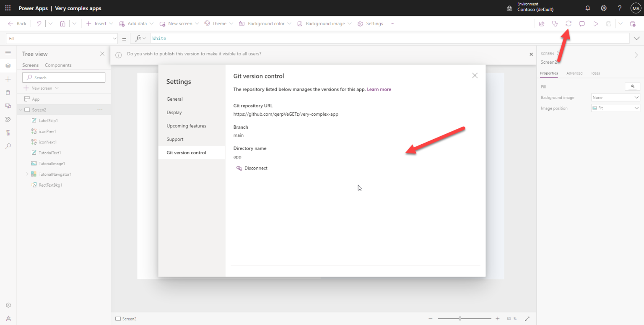Expand the save options dropdown
644x325 pixels.
621,23
